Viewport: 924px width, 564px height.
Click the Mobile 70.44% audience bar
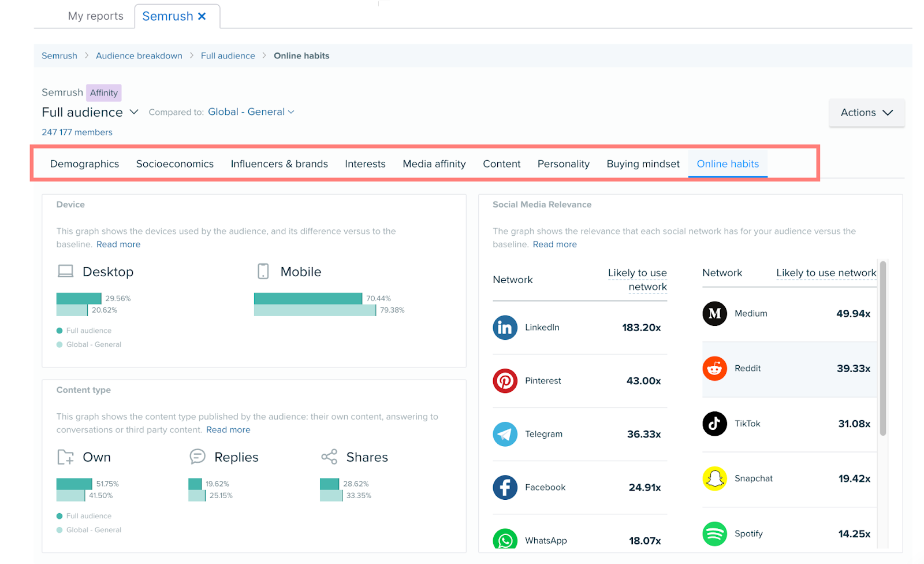coord(308,299)
